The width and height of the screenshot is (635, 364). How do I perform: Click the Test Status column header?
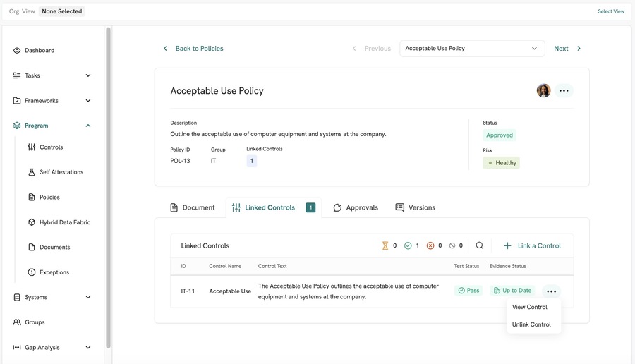466,266
